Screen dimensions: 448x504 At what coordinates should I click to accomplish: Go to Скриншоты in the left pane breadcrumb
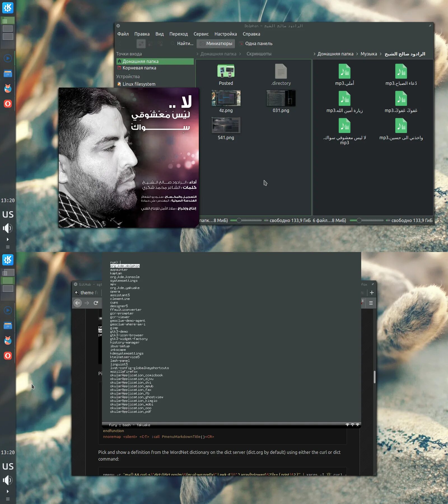(259, 54)
